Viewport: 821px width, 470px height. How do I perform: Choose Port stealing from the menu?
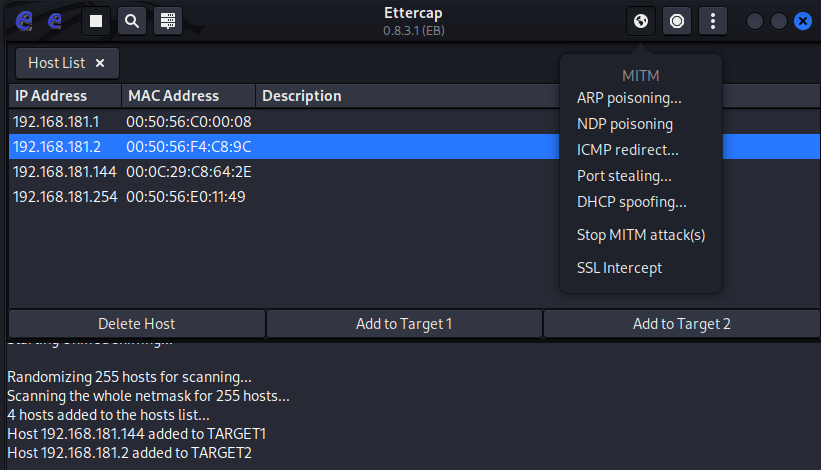pos(624,176)
